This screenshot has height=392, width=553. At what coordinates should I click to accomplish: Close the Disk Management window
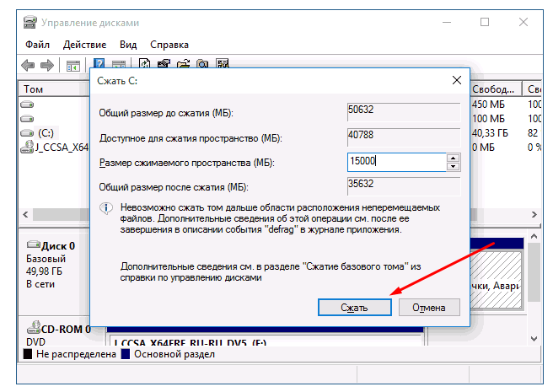point(523,22)
